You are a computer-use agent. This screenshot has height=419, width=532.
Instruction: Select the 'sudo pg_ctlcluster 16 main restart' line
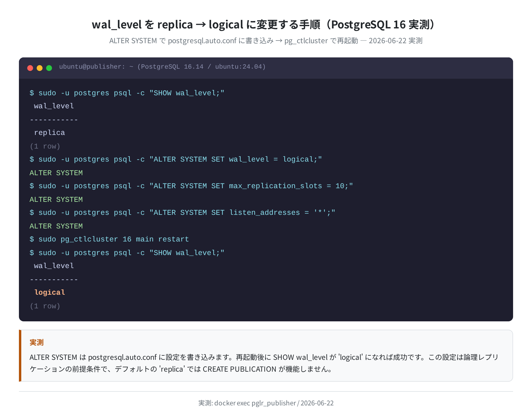[x=109, y=239]
